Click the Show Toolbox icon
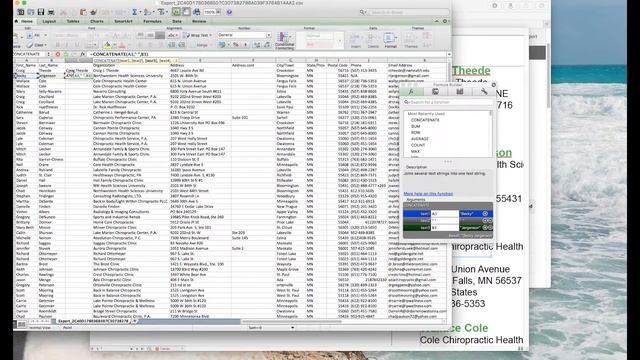 186,12
